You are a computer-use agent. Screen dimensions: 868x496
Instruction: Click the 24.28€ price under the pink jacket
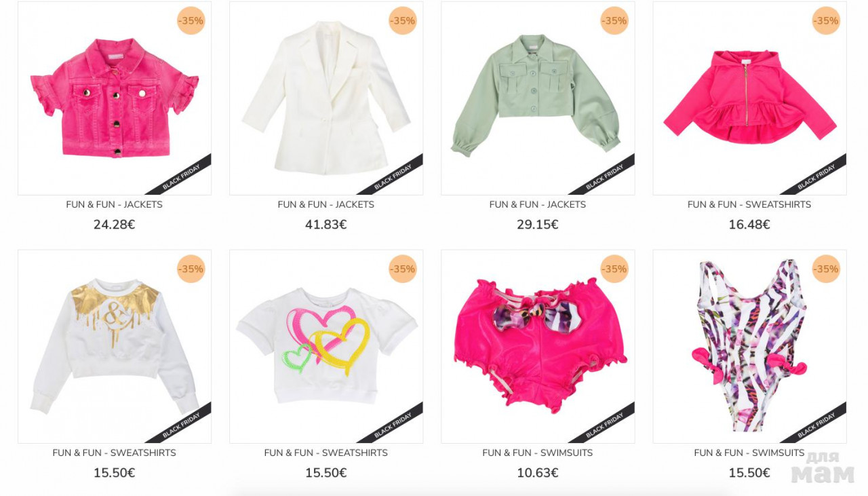[115, 225]
